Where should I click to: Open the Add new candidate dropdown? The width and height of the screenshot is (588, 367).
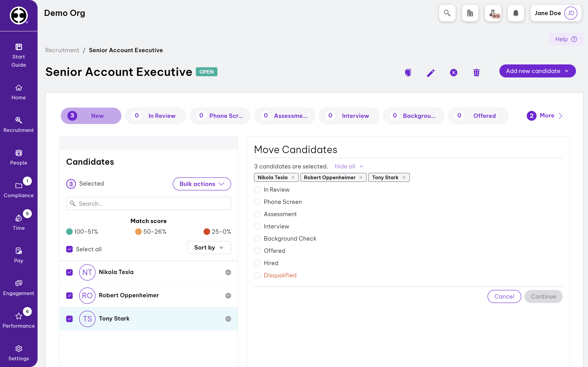(537, 71)
